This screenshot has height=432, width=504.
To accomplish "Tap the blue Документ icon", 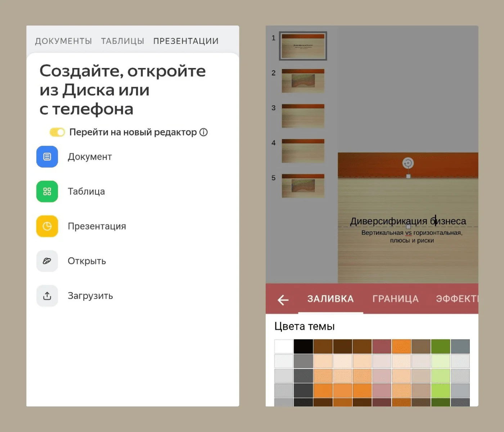I will [x=47, y=157].
